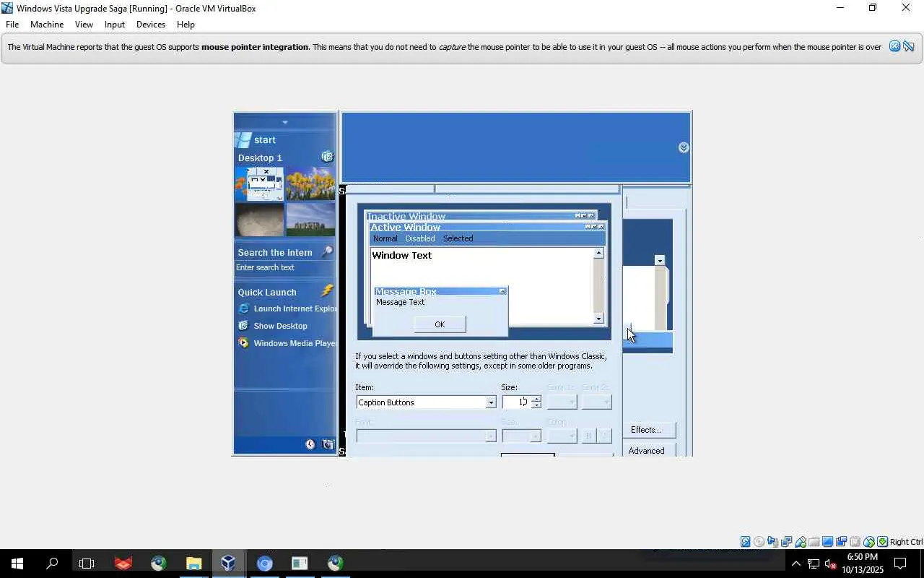Click the network adapter status icon
924x578 pixels.
click(787, 542)
